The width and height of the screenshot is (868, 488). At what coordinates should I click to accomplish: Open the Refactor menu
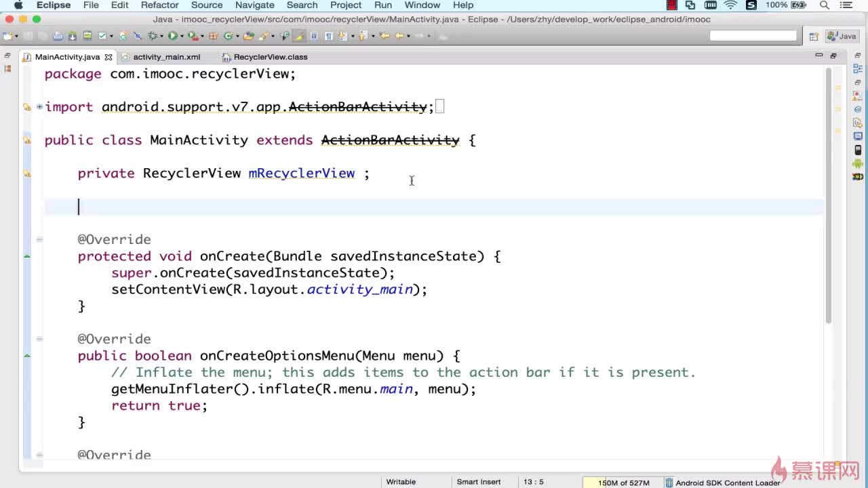(160, 5)
